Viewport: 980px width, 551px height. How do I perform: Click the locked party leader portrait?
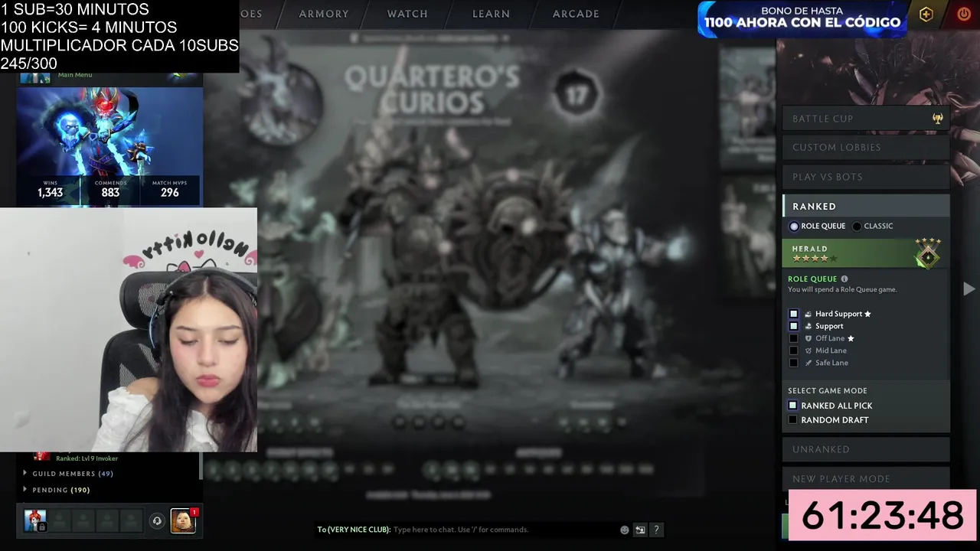point(35,521)
